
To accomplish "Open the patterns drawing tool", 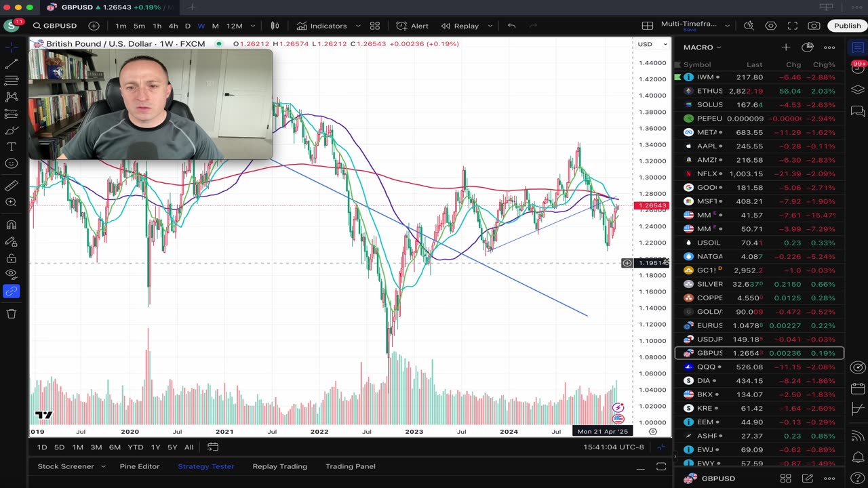I will pos(12,97).
